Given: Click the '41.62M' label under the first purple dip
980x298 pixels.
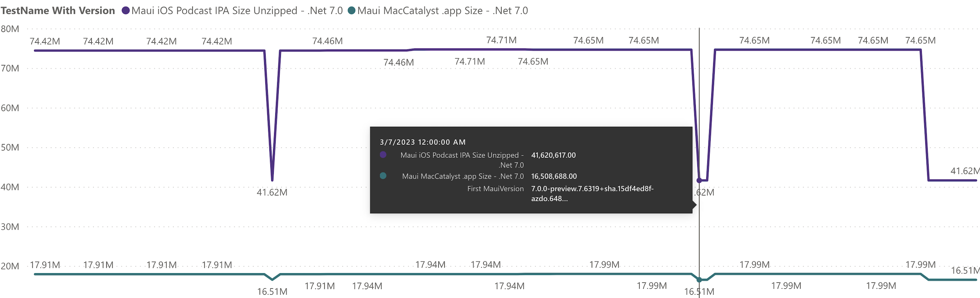Looking at the screenshot, I should point(272,192).
